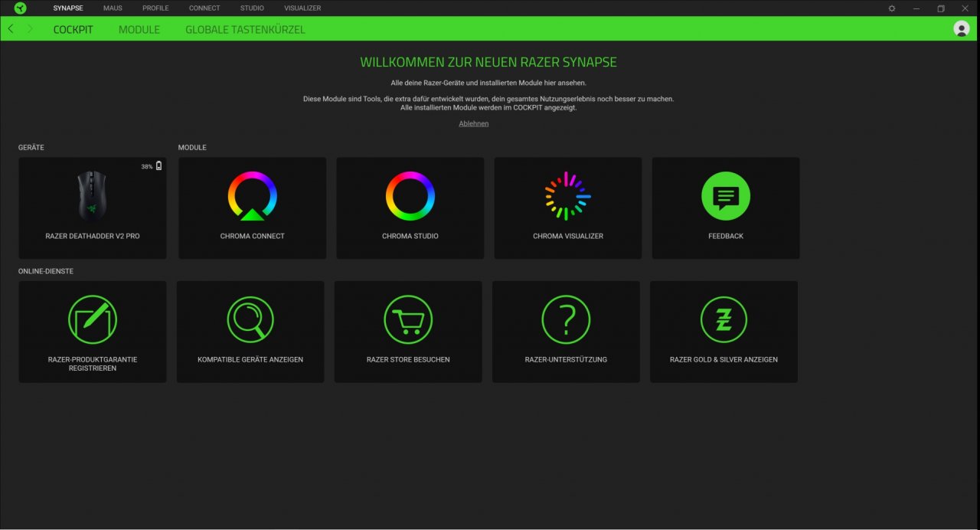Minimize the Synapse window
Image resolution: width=980 pixels, height=530 pixels.
coord(916,8)
